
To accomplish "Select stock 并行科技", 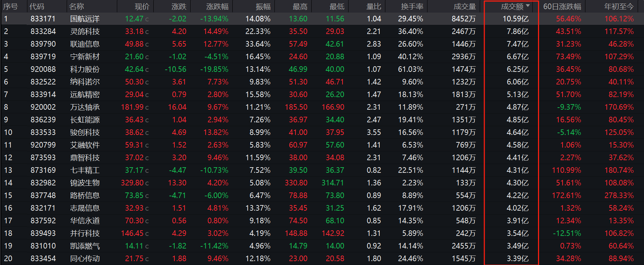I will tap(85, 233).
